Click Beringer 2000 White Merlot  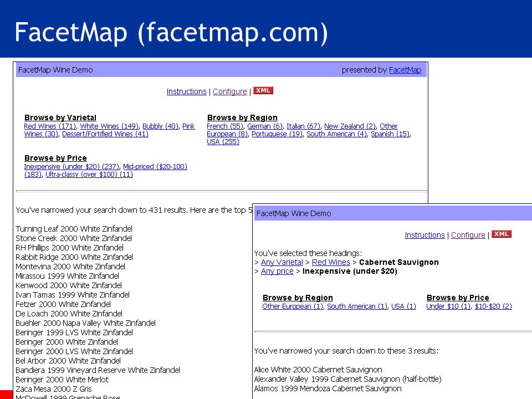(62, 380)
